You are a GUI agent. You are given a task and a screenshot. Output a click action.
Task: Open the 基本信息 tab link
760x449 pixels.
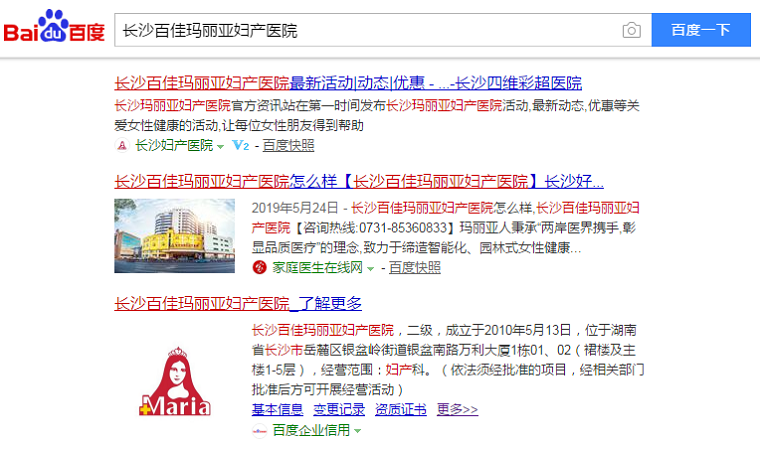coord(277,410)
